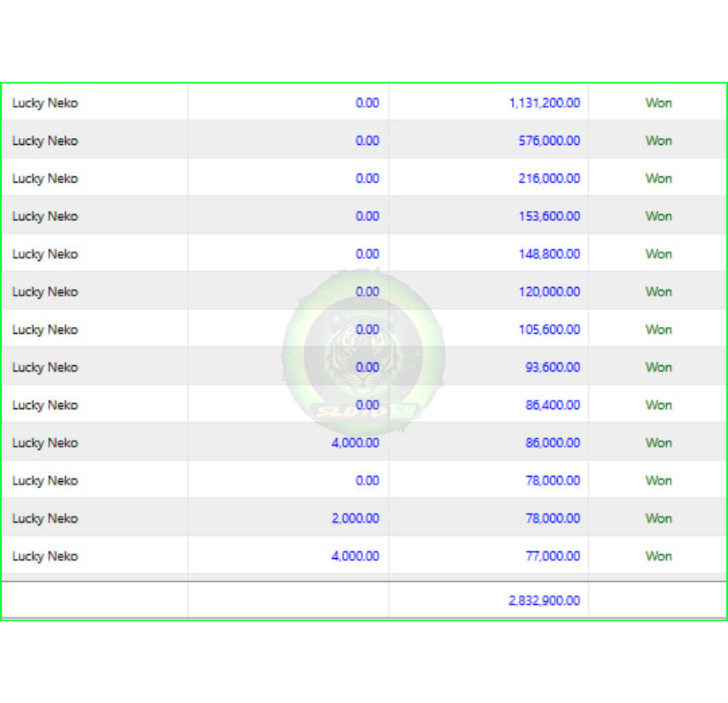Select 0.00 bet in the 148,800.00 row

click(x=367, y=254)
